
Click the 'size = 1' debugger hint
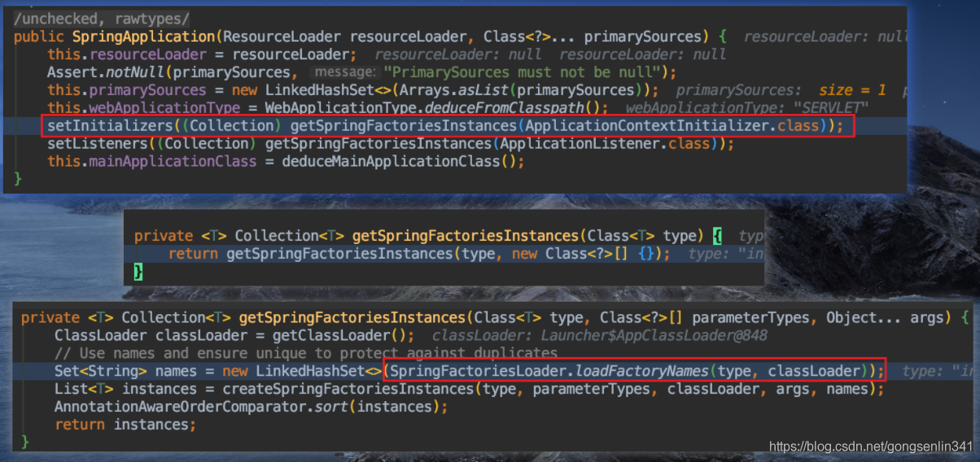click(x=853, y=90)
